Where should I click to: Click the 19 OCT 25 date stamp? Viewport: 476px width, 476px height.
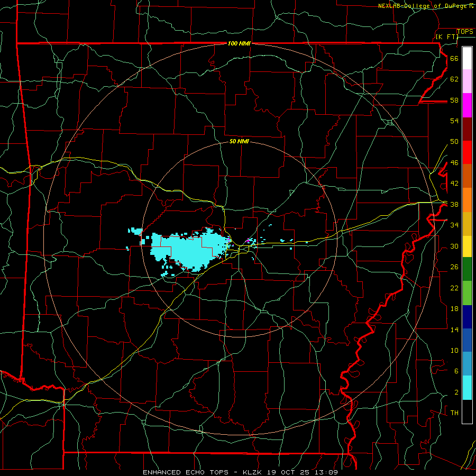tap(288, 472)
